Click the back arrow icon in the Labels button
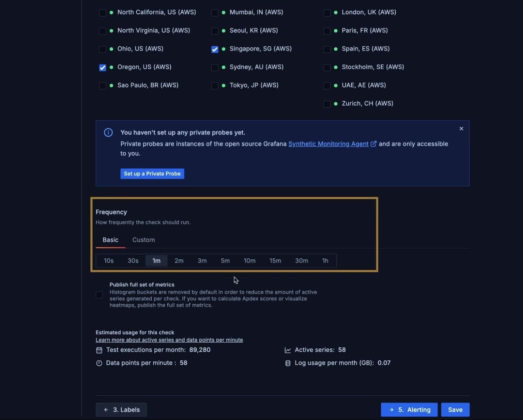 [107, 410]
